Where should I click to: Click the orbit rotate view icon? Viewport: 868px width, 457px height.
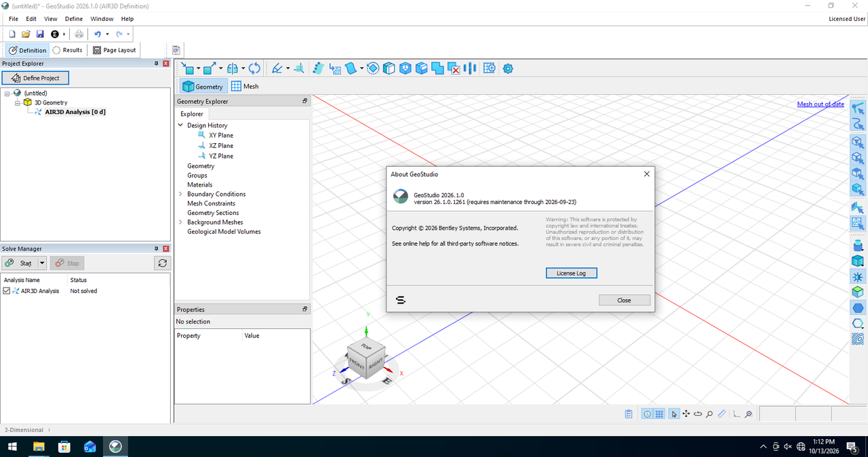pyautogui.click(x=698, y=414)
